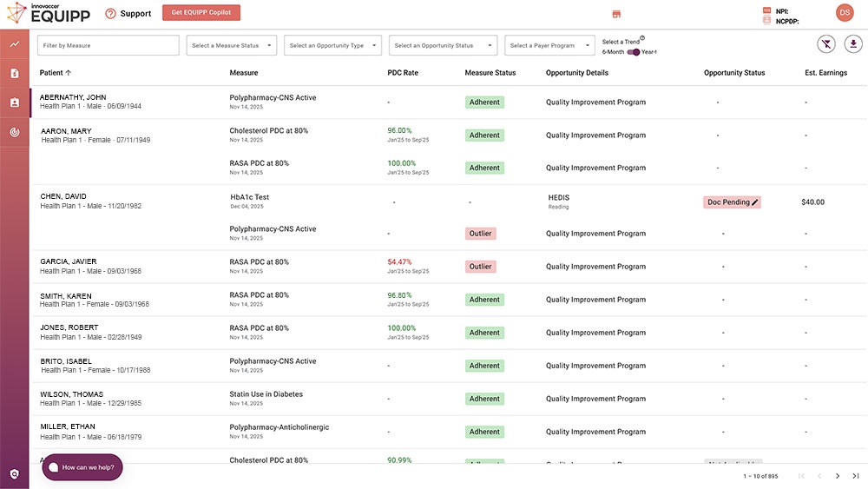The height and width of the screenshot is (489, 868).
Task: Edit the Doc Pending status pencil icon
Action: point(755,202)
